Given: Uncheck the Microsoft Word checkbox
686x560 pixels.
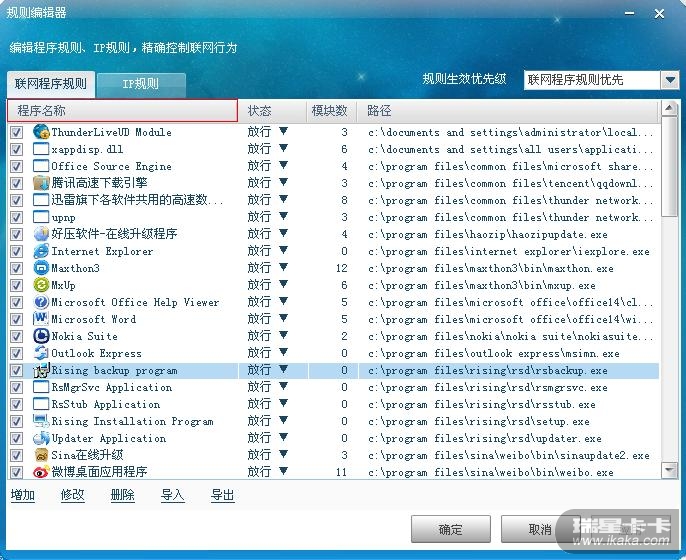Looking at the screenshot, I should [17, 319].
